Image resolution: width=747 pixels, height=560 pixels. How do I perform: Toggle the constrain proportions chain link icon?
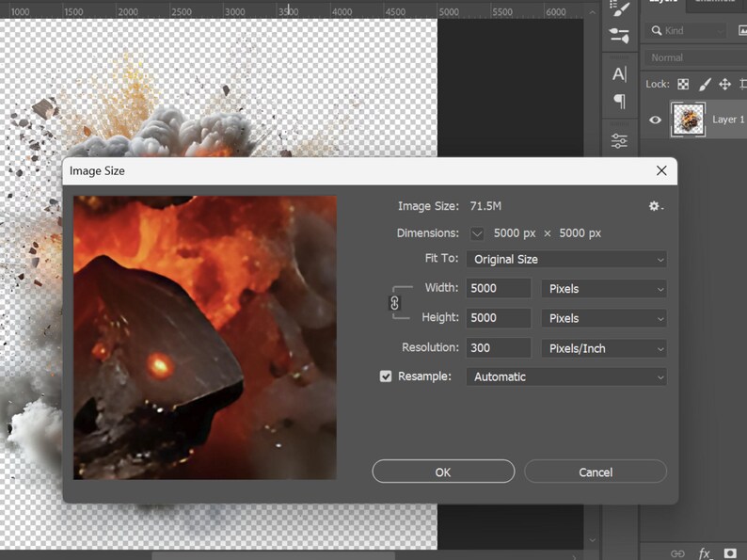point(394,303)
